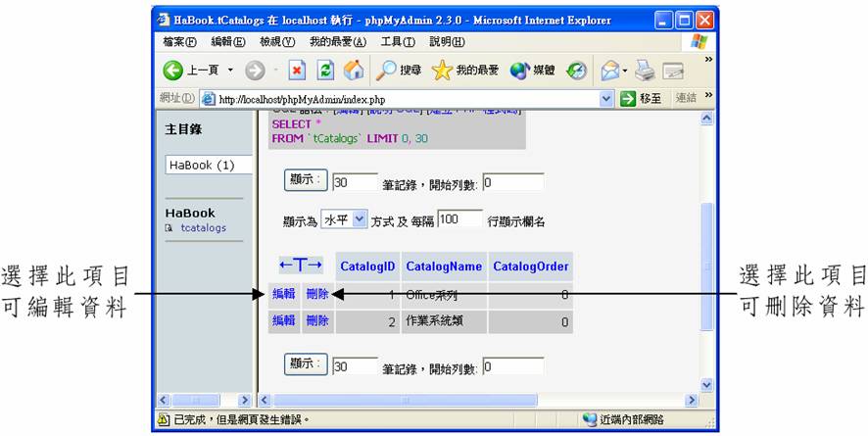This screenshot has height=436, width=868.
Task: Click the main frame scroll-right arrow
Action: pos(692,400)
